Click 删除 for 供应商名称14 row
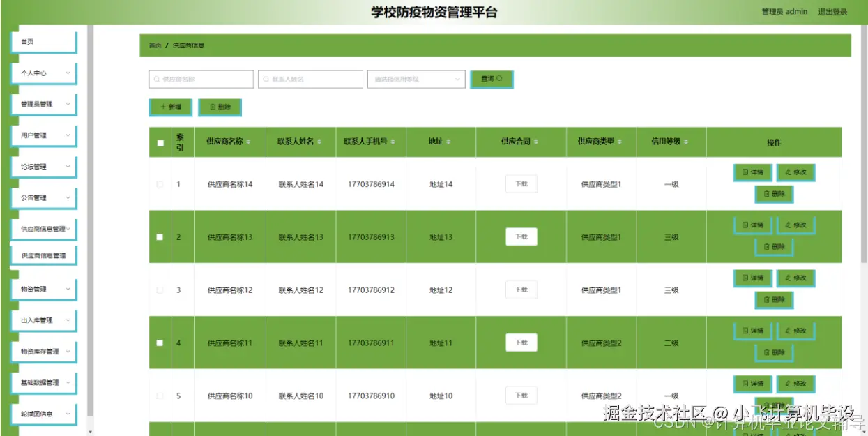The height and width of the screenshot is (436, 868). (x=774, y=195)
